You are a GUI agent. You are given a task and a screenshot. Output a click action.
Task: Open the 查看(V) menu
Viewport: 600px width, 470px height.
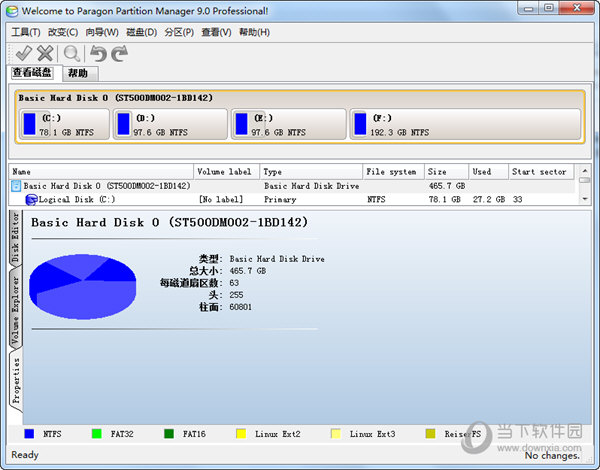point(216,32)
